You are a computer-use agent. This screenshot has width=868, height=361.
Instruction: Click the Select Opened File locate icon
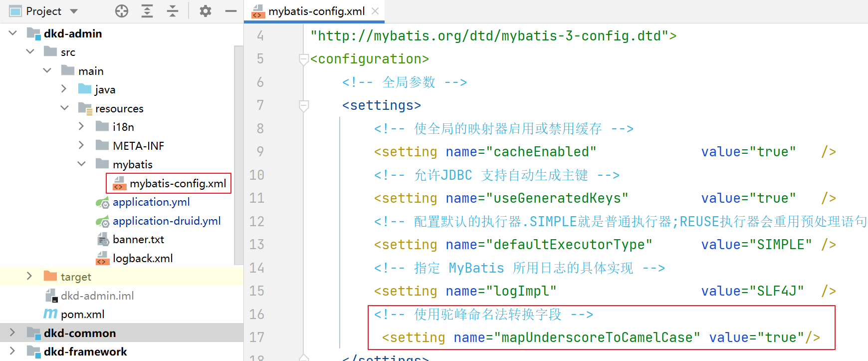tap(122, 11)
